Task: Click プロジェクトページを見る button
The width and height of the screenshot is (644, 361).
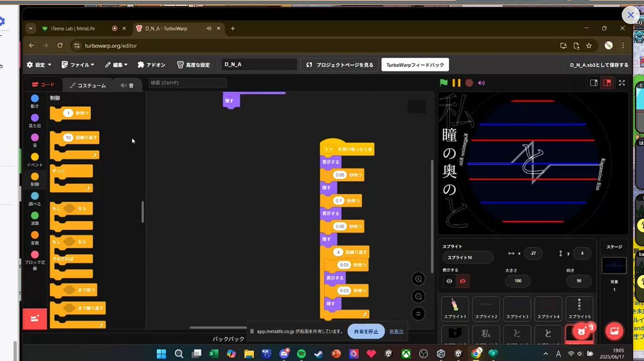Action: coord(340,65)
